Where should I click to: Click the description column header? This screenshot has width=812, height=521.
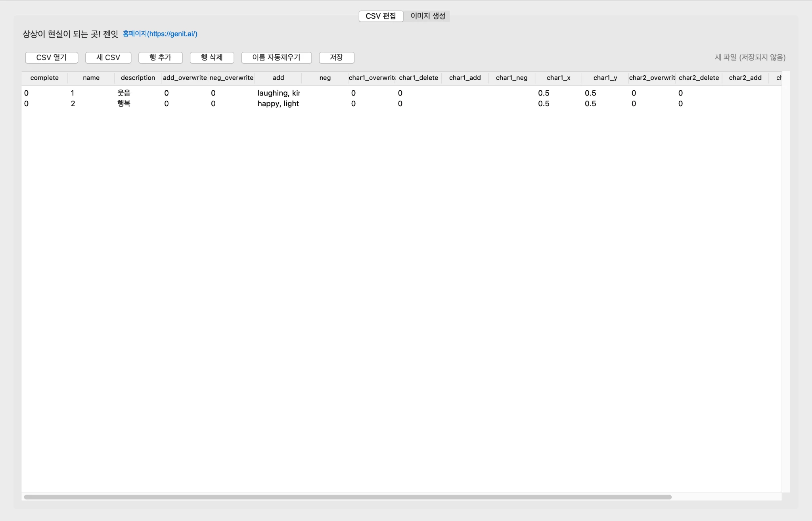click(x=138, y=78)
